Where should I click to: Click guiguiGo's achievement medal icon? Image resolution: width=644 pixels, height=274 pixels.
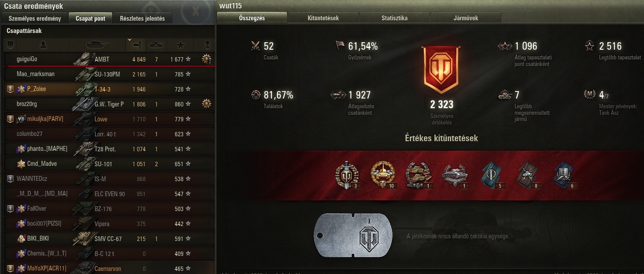206,58
